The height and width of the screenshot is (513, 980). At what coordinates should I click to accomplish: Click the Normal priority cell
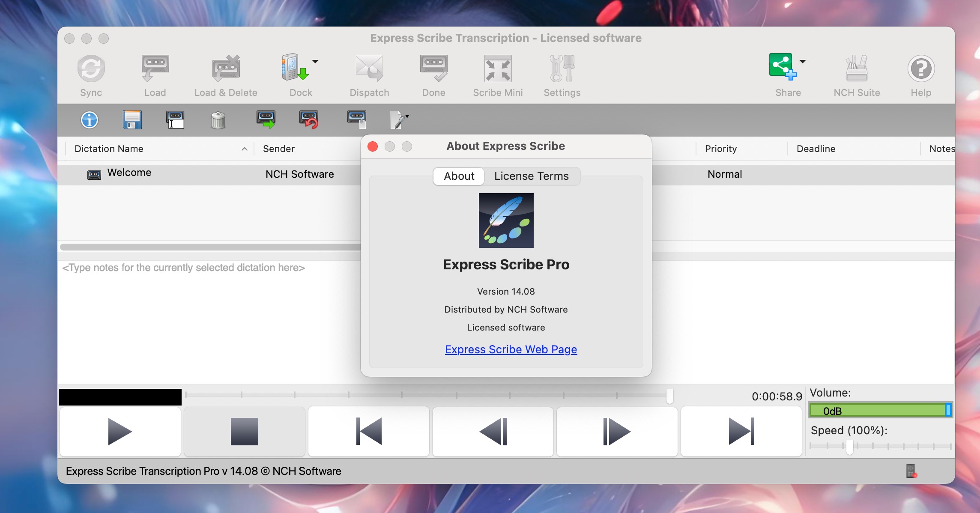[725, 174]
